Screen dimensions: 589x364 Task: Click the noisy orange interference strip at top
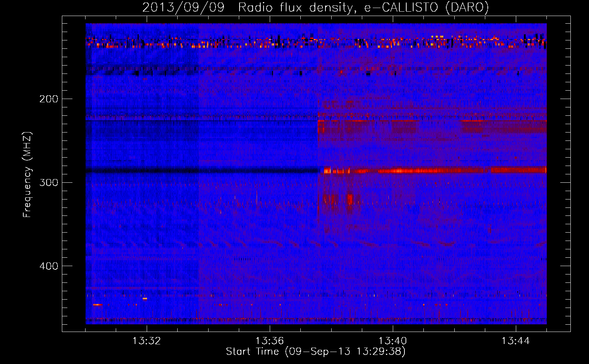[x=316, y=42]
